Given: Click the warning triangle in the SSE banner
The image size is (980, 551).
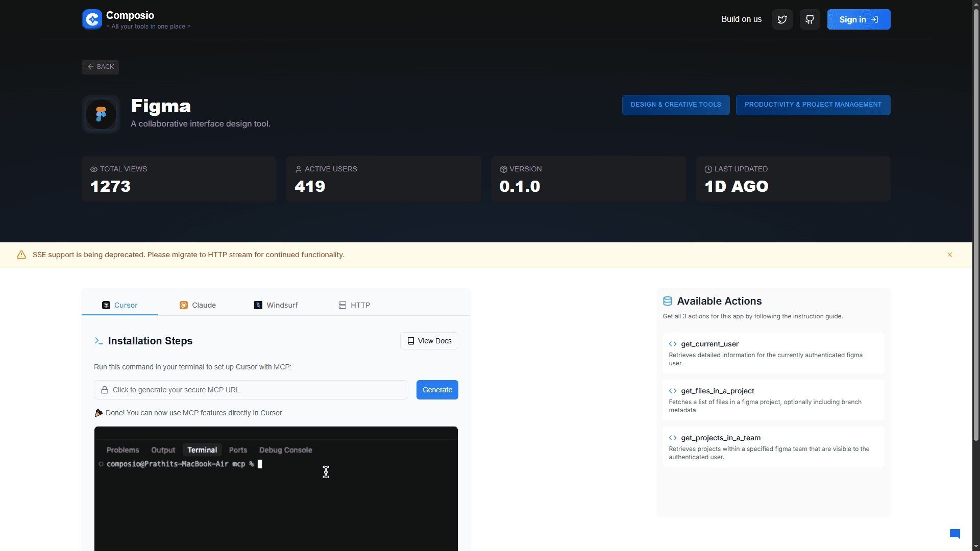Looking at the screenshot, I should 21,255.
